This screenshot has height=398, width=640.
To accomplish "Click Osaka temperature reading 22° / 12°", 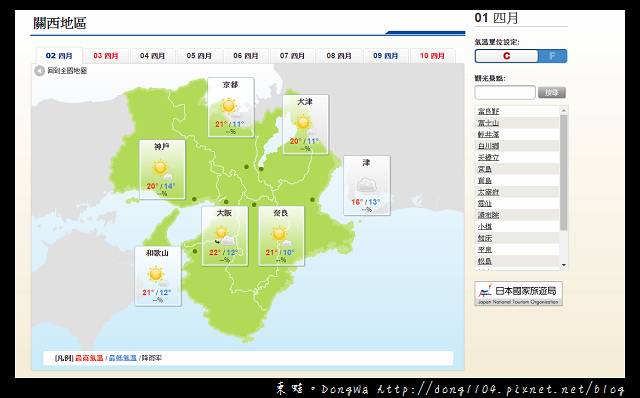I will (223, 253).
